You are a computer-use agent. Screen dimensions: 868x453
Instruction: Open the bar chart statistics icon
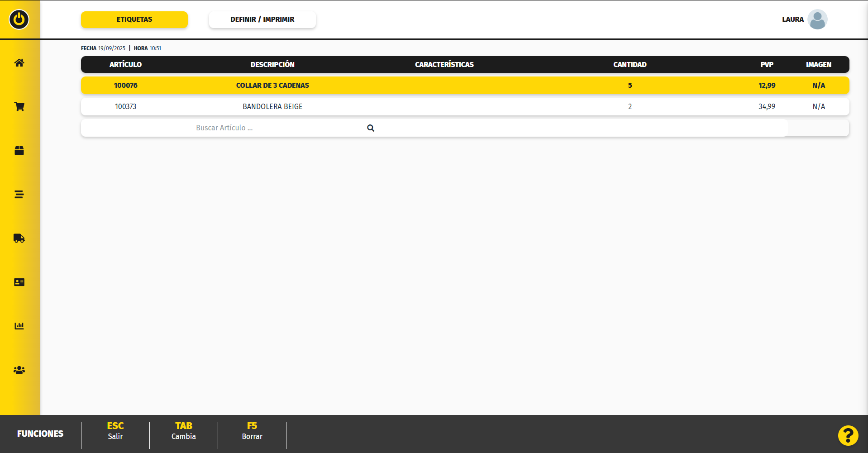pos(19,326)
